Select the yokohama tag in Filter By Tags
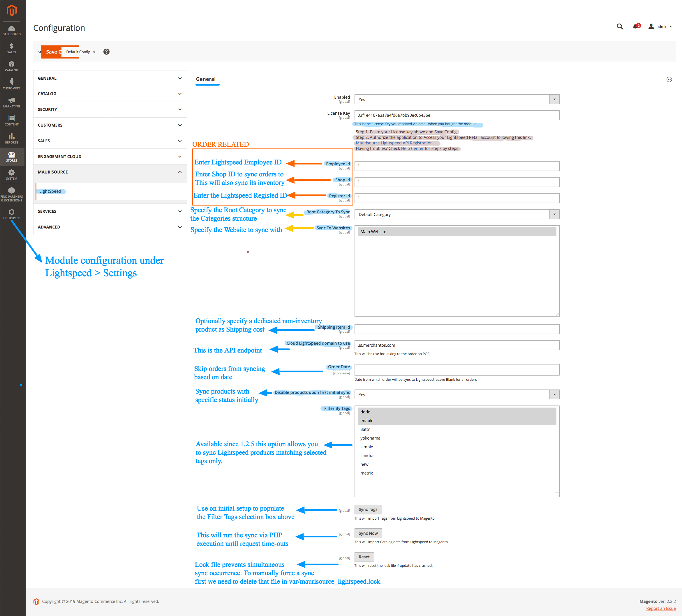The height and width of the screenshot is (616, 682). pos(371,438)
